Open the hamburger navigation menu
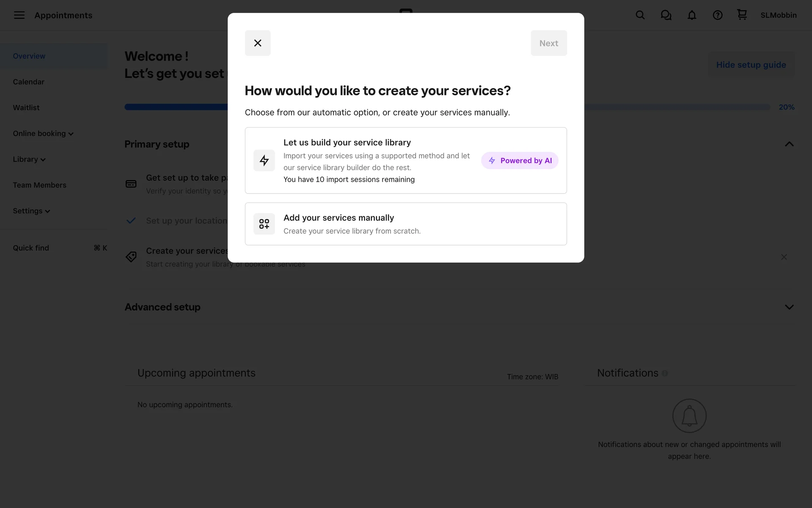 [19, 15]
